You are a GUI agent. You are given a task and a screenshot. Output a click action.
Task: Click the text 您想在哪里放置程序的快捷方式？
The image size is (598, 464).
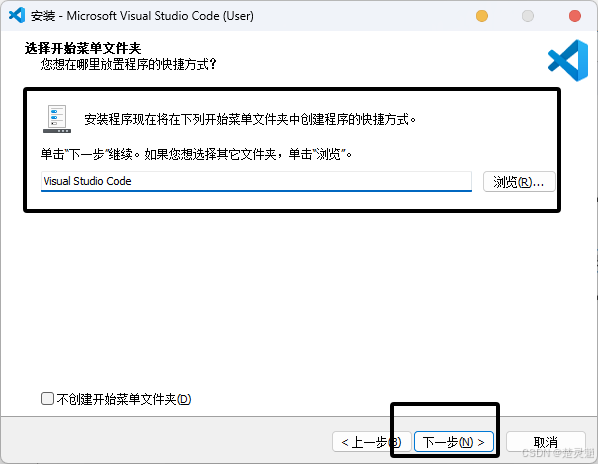(x=129, y=64)
